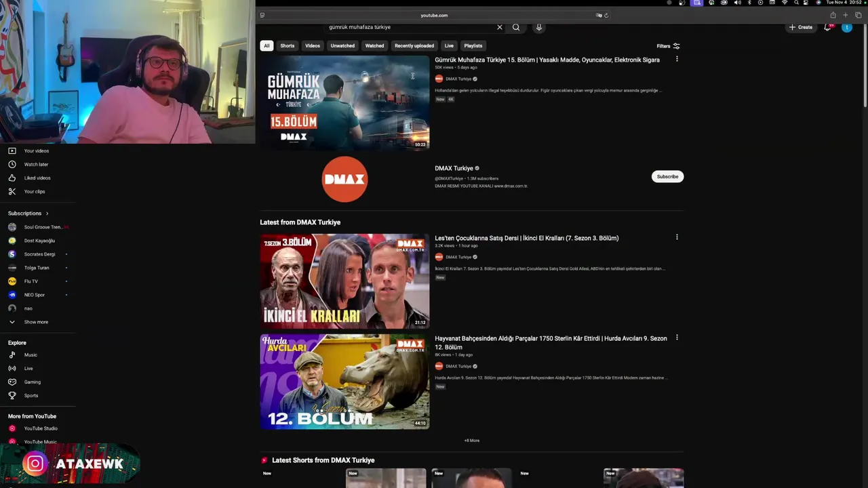Open Safari sidebar icon left of address bar
The width and height of the screenshot is (868, 488).
(x=262, y=15)
